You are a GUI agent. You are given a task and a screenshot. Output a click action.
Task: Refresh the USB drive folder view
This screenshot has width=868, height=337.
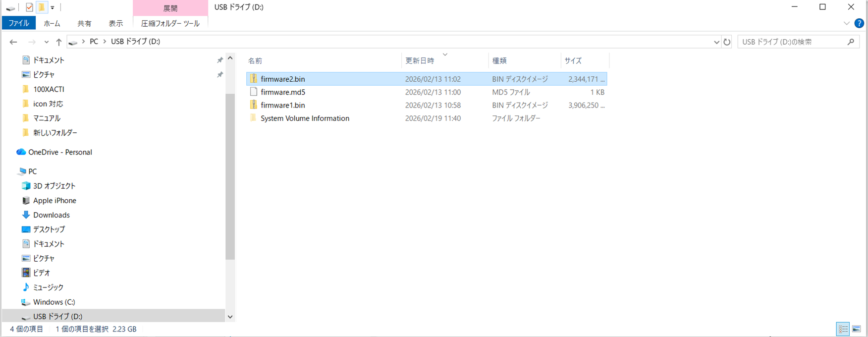click(x=726, y=42)
